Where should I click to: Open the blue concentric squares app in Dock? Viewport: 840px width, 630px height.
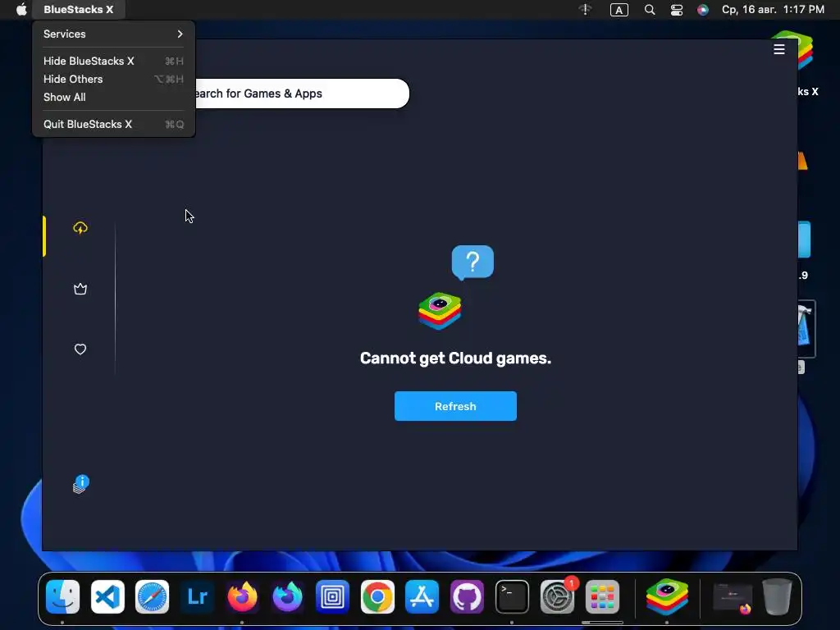point(332,597)
